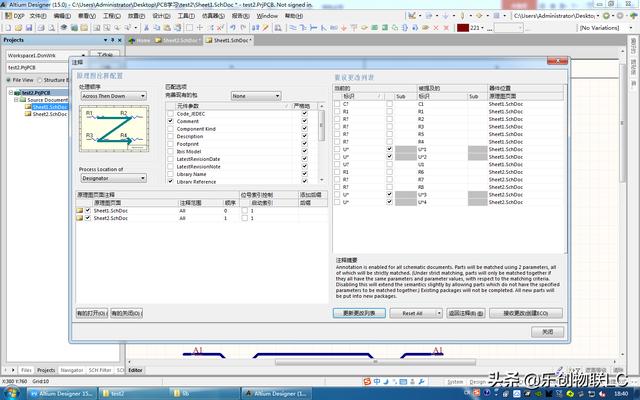640x400 pixels.
Task: Click the back annotate button
Action: (x=466, y=313)
